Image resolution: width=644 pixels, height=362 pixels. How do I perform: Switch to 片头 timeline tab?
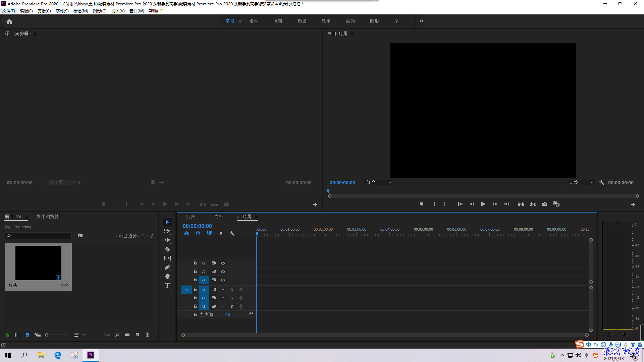tap(191, 217)
